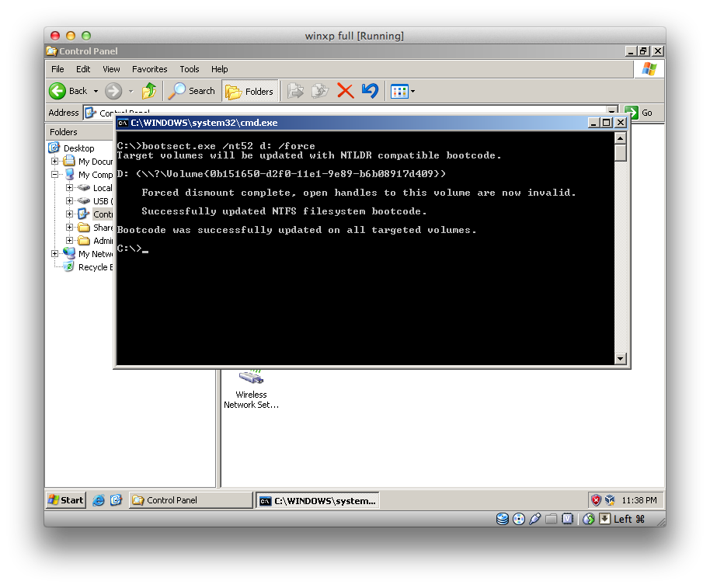Screen dimensions: 710x588
Task: Open the Forward button history dropdown
Action: click(x=131, y=92)
